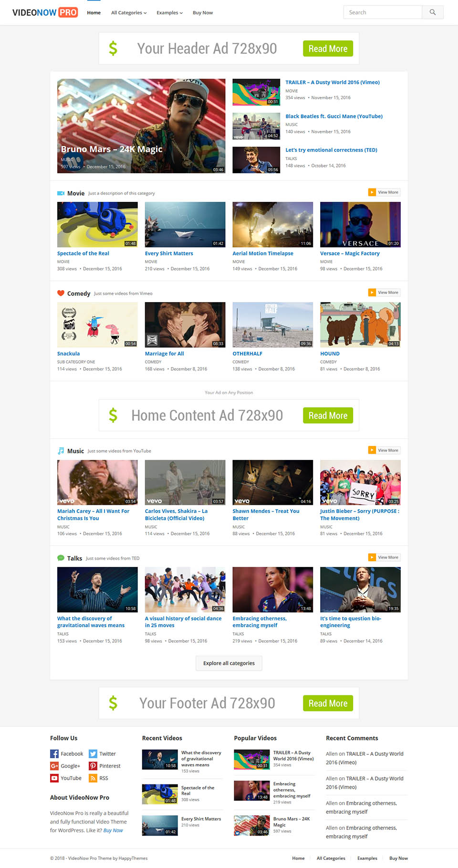Click the Google+ icon in footer
Viewport: 458px width, 868px height.
(54, 766)
